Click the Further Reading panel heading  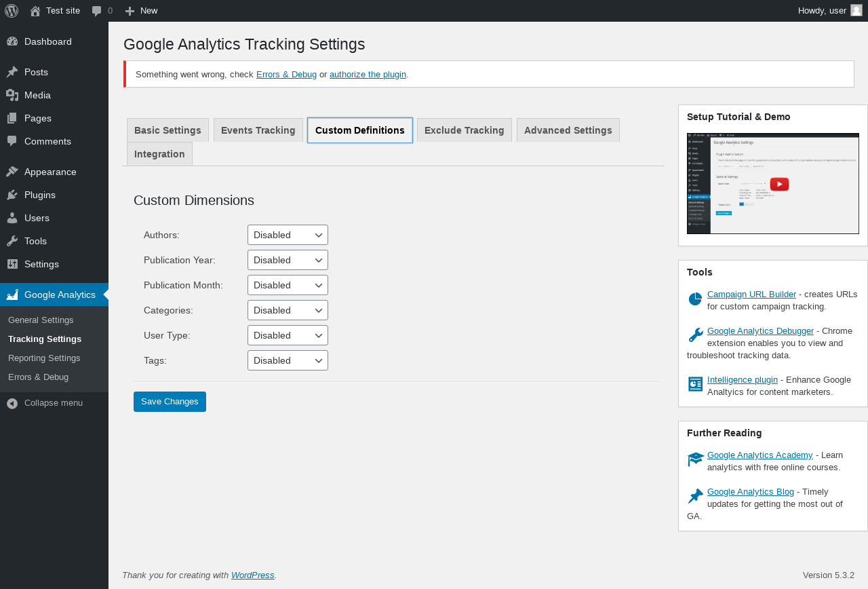724,433
